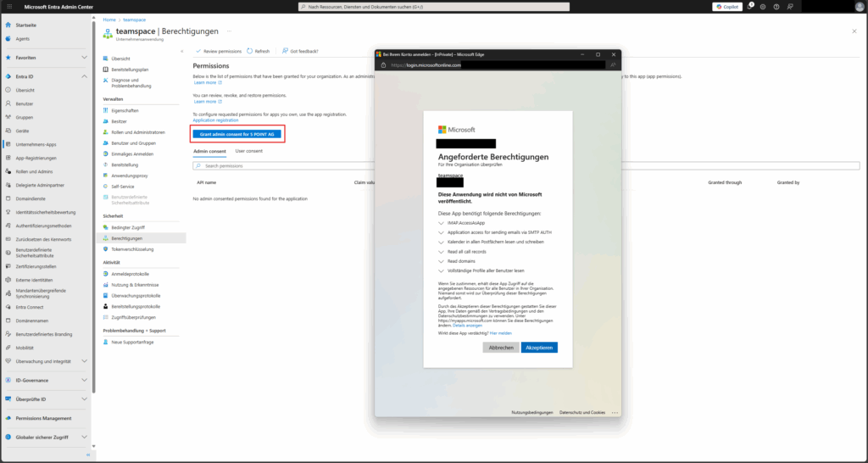This screenshot has height=463, width=868.
Task: Click Review permissions in the toolbar
Action: coord(218,51)
